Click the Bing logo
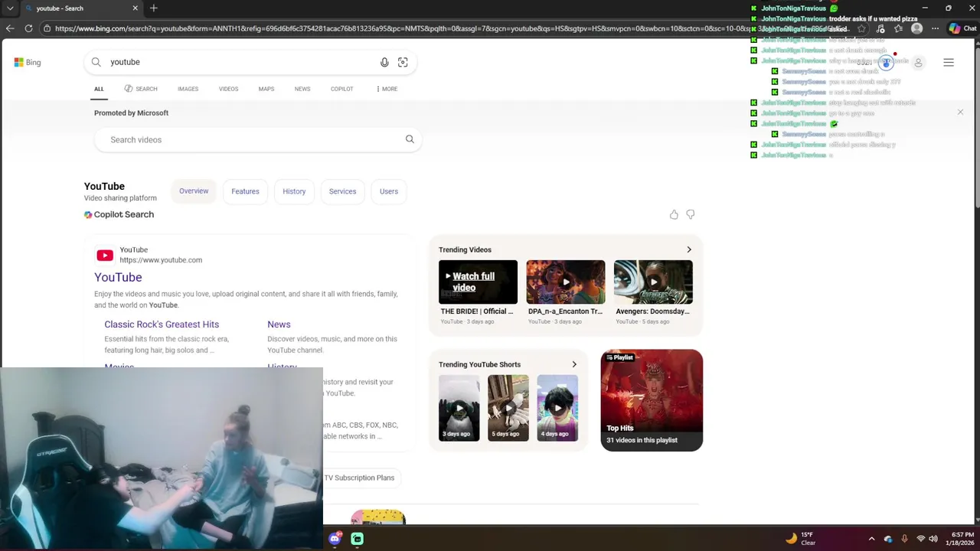This screenshot has width=980, height=551. pyautogui.click(x=28, y=62)
